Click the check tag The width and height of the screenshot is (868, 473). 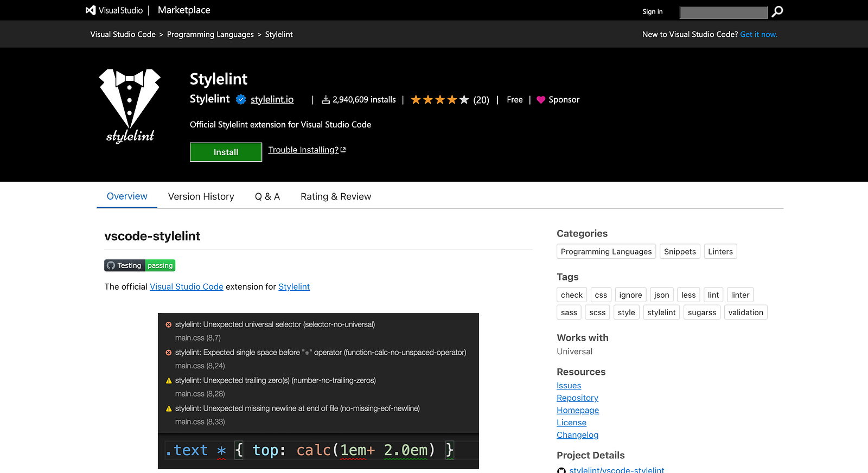(572, 295)
